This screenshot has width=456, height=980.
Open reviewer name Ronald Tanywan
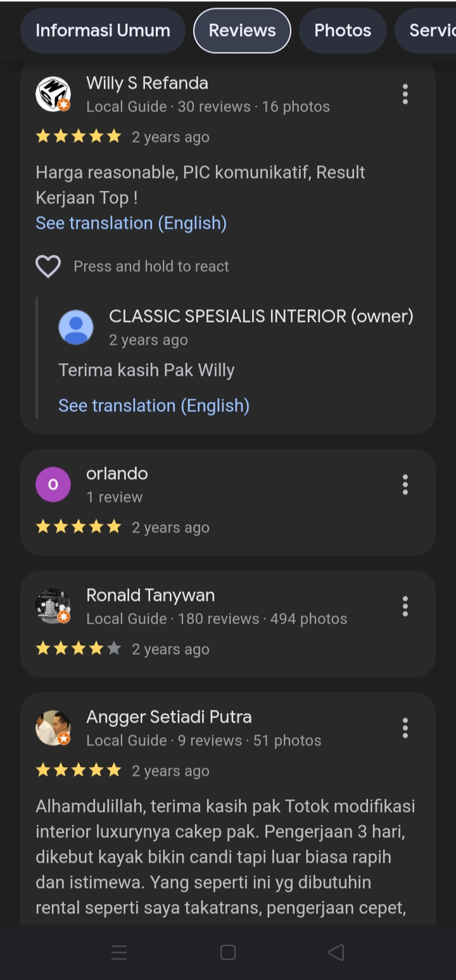(x=150, y=595)
